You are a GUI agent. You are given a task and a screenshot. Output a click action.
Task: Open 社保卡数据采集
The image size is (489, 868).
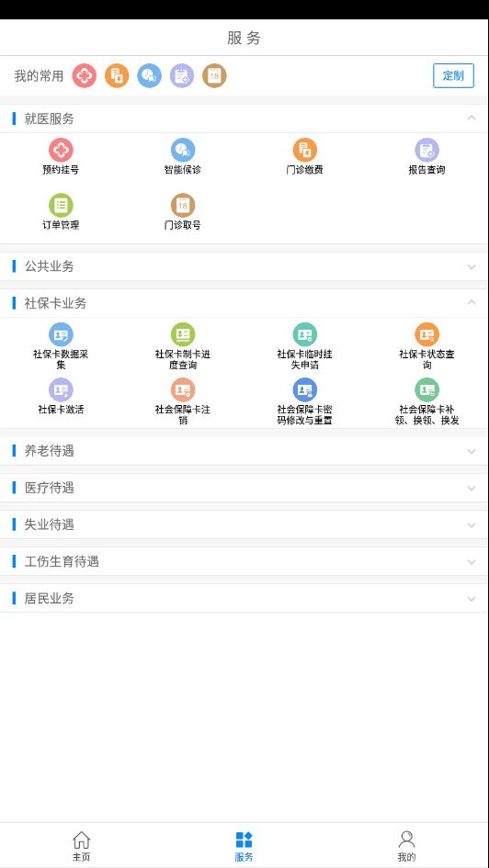(x=61, y=346)
